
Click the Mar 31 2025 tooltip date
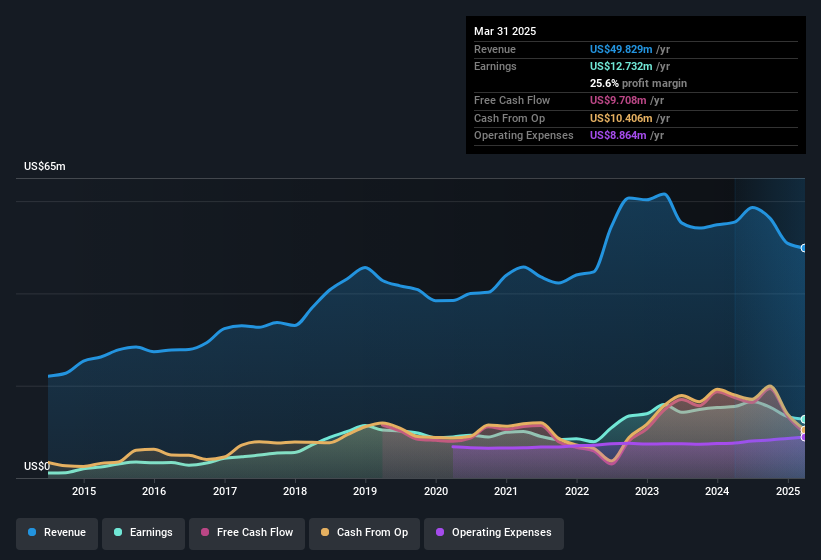click(x=505, y=31)
